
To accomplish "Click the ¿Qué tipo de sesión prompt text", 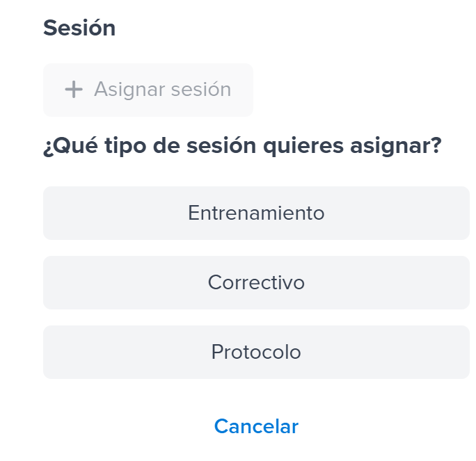I will pyautogui.click(x=242, y=147).
